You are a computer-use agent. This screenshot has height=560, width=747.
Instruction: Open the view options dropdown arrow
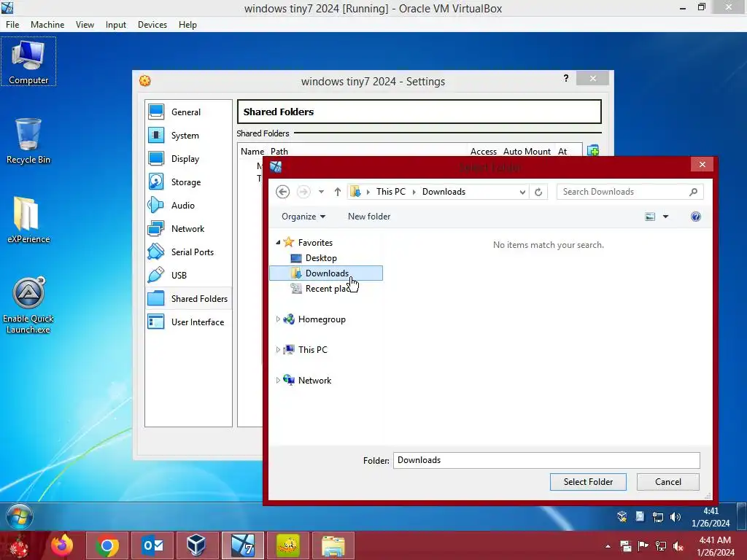[665, 217]
